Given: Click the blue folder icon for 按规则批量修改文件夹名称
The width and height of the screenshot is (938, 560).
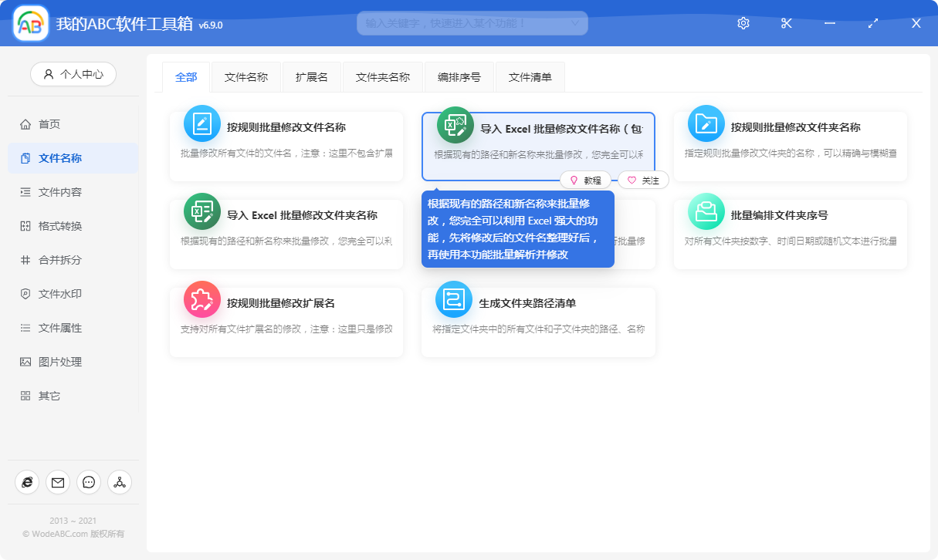Looking at the screenshot, I should pos(706,123).
